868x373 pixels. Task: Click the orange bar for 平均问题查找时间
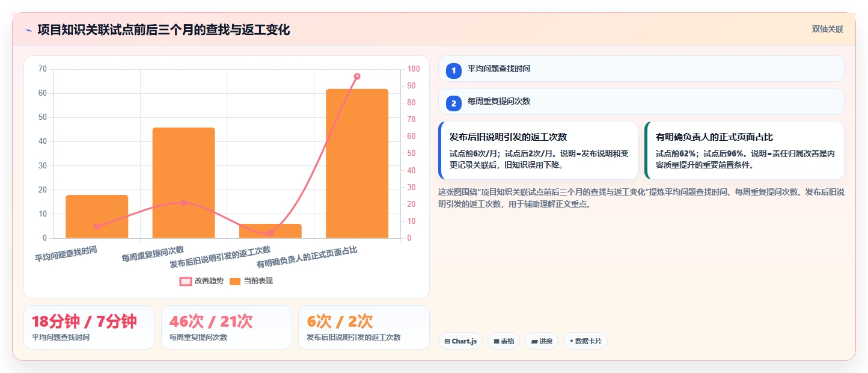(x=97, y=217)
